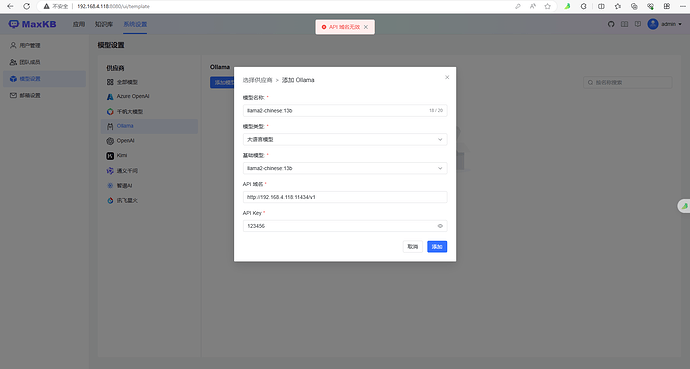Dismiss the API 域名无效 error toast
The width and height of the screenshot is (690, 369).
(x=366, y=27)
